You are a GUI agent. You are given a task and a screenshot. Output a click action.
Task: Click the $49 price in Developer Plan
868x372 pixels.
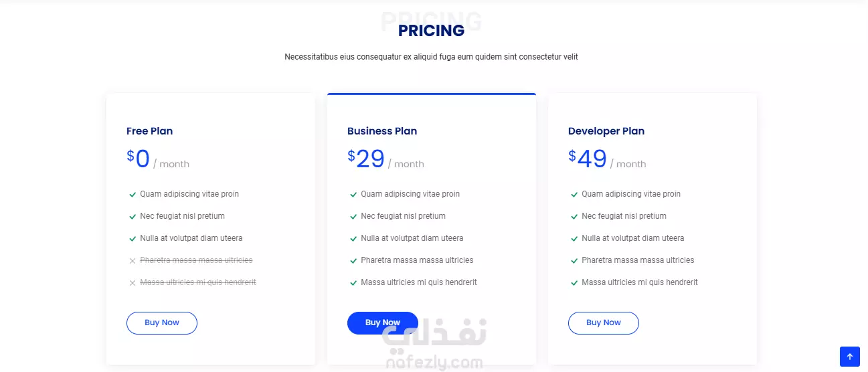pyautogui.click(x=588, y=159)
